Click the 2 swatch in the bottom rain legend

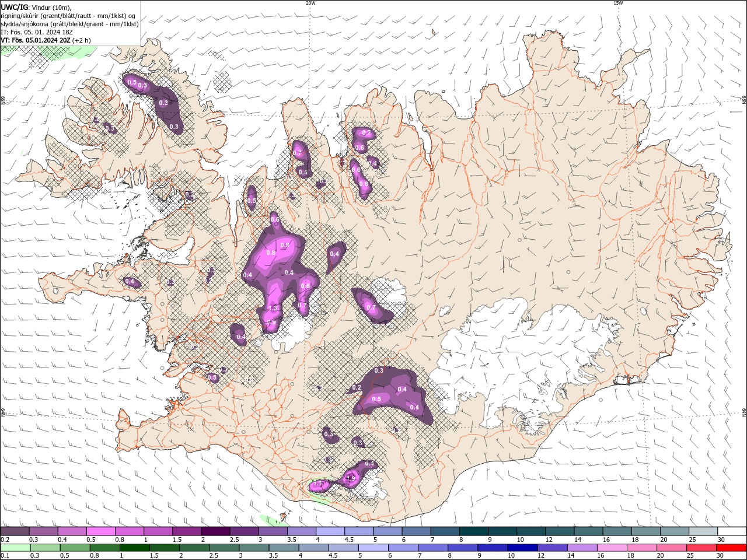click(194, 548)
